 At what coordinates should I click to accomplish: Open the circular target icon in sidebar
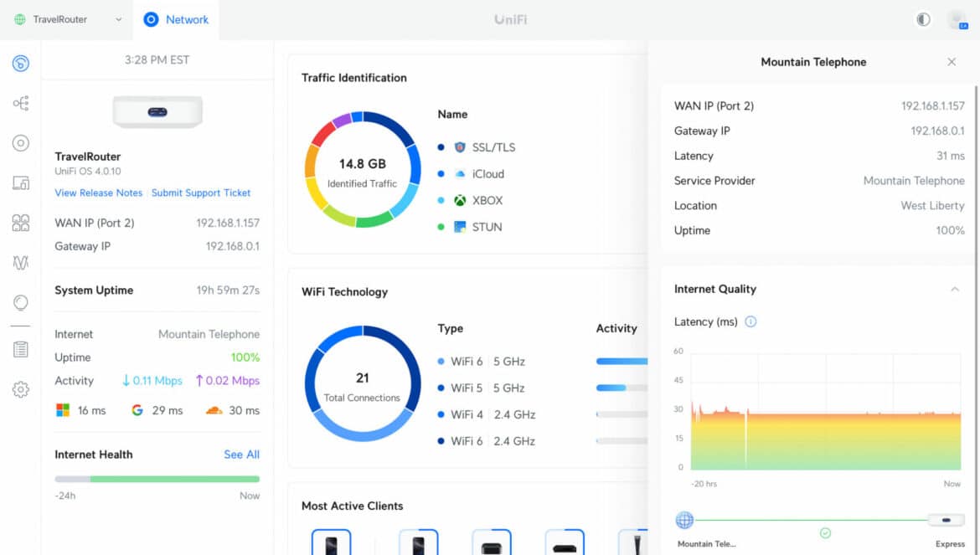coord(21,143)
